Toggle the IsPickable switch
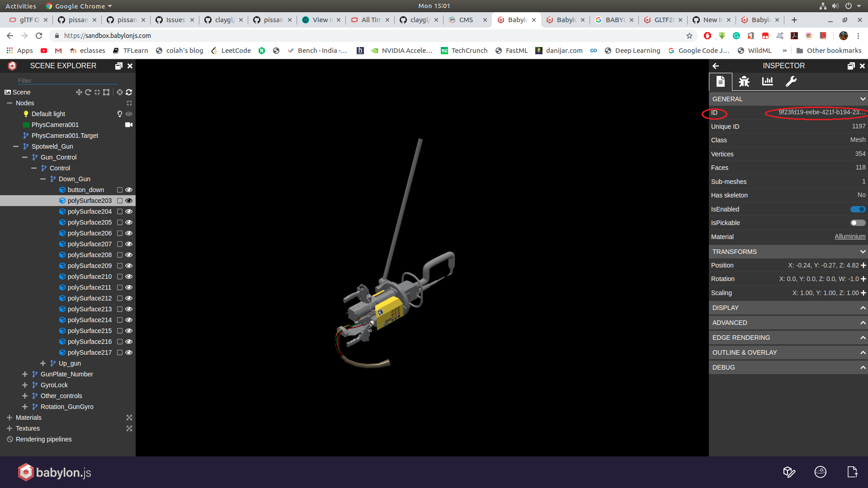 pyautogui.click(x=858, y=223)
